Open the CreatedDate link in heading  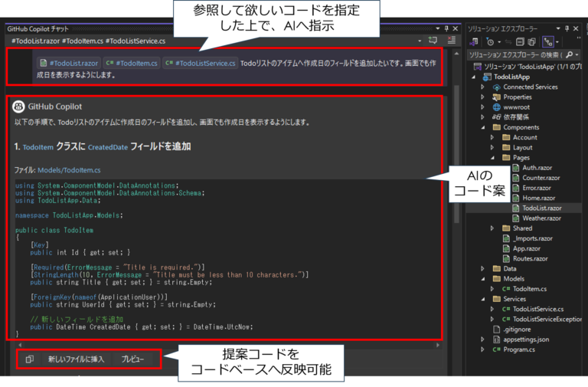click(x=108, y=147)
